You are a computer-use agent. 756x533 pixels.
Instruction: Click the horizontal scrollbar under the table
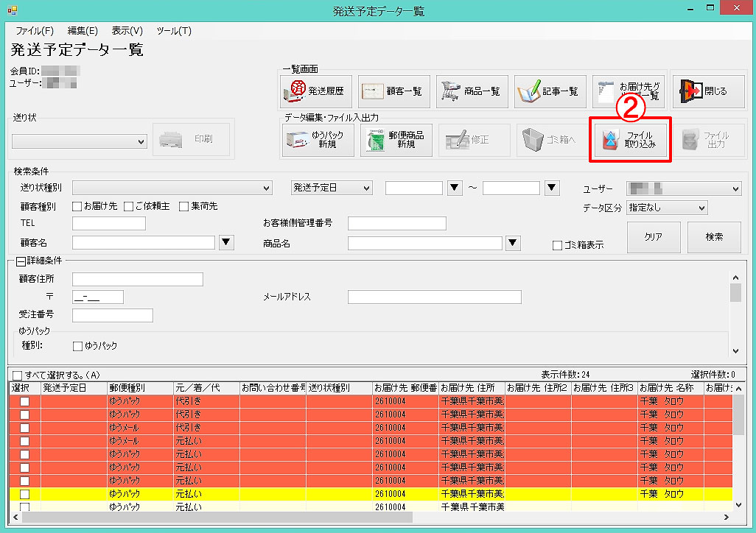click(x=368, y=517)
